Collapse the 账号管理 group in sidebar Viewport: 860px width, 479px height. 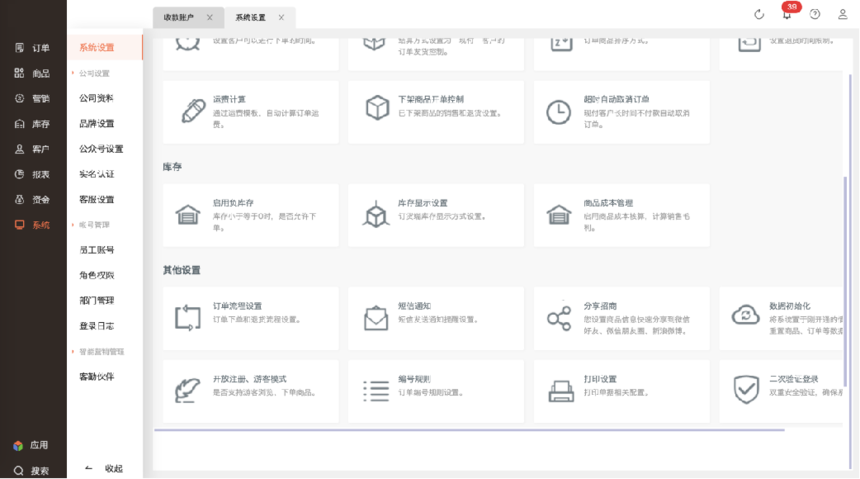tap(74, 225)
